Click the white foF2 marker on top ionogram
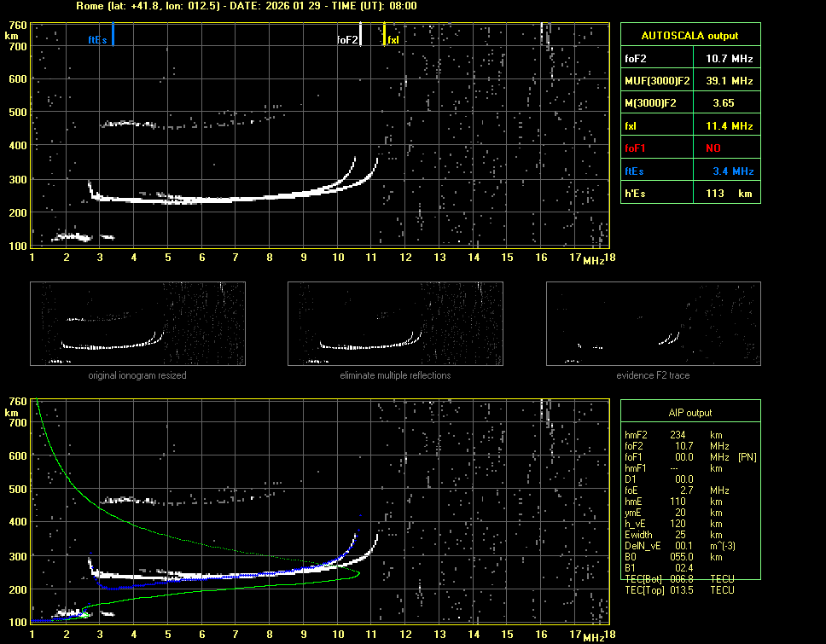This screenshot has height=644, width=826. tap(361, 34)
